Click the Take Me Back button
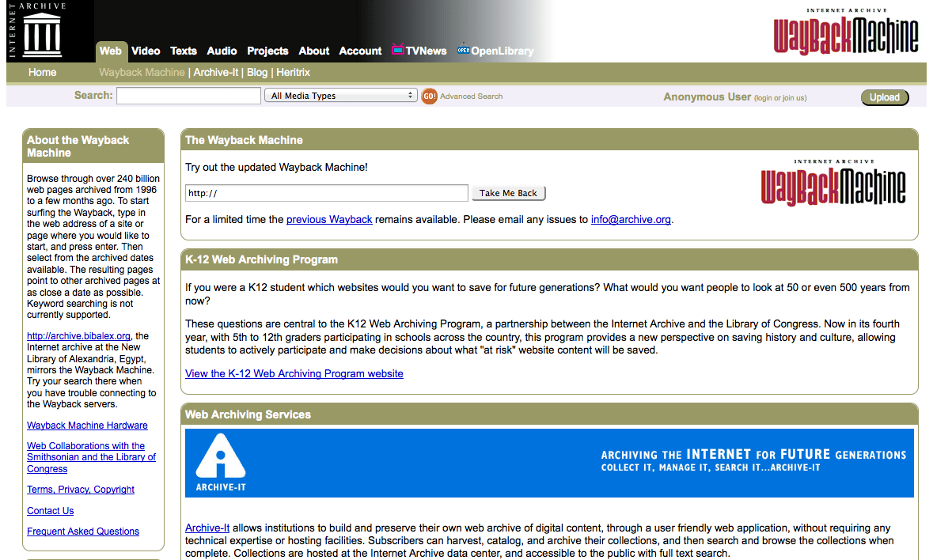 point(508,193)
